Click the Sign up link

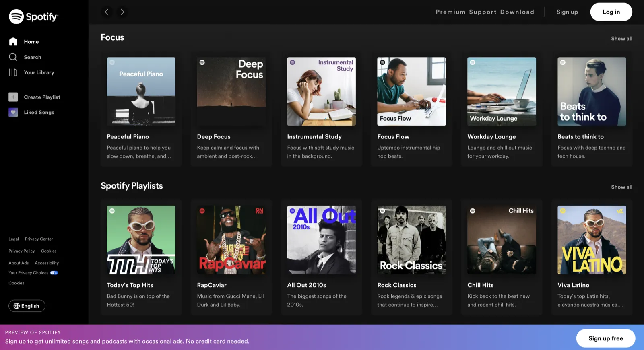[567, 12]
